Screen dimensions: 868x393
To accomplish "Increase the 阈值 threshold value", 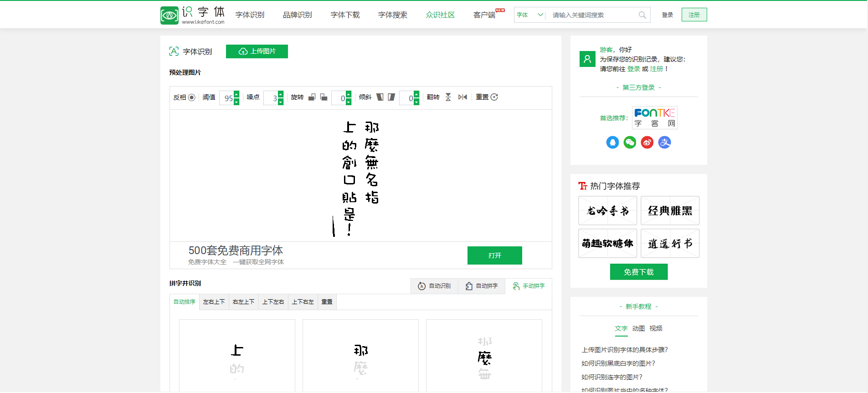I will pos(236,94).
